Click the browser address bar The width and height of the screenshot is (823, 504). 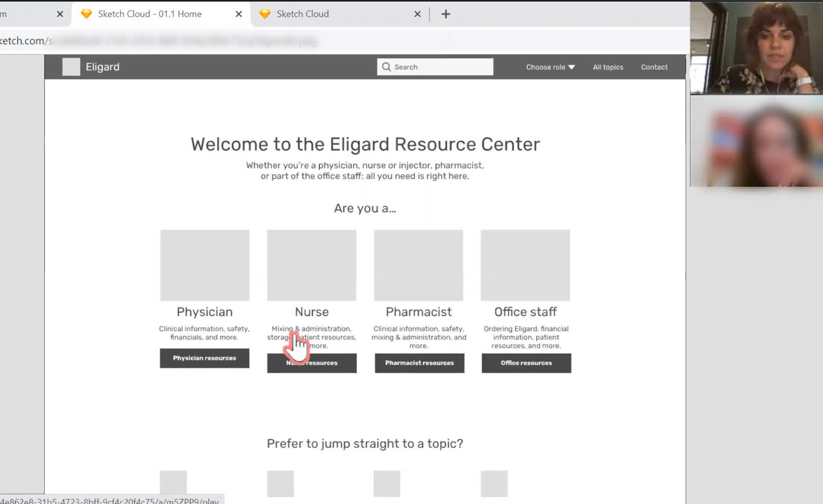point(345,41)
